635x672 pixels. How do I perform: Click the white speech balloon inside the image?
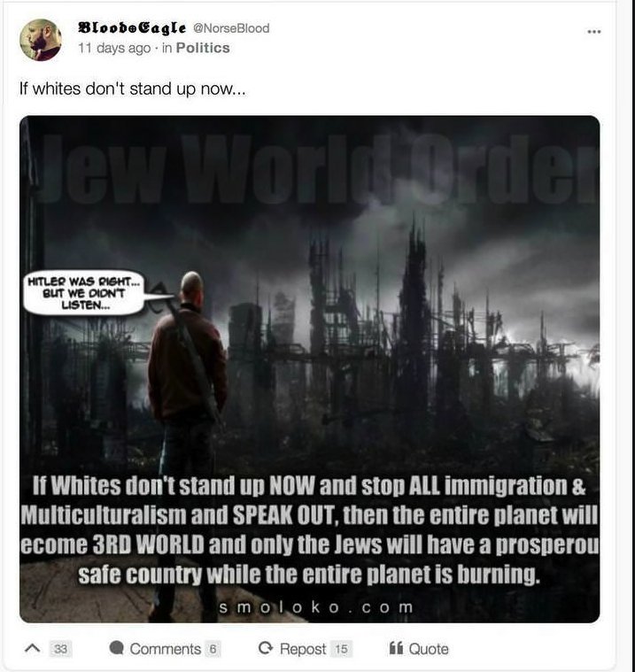[x=84, y=293]
